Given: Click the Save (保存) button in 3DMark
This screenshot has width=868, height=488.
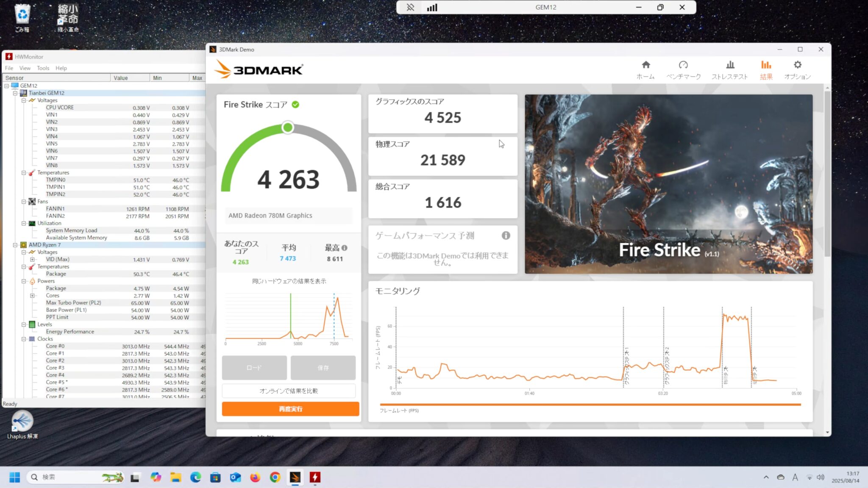Looking at the screenshot, I should pyautogui.click(x=323, y=368).
